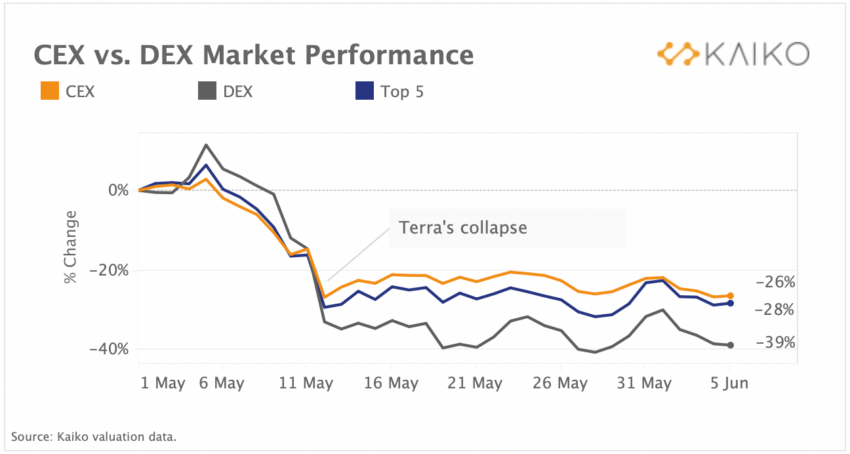Click the Kaiko logo icon
850x454 pixels.
tap(678, 54)
